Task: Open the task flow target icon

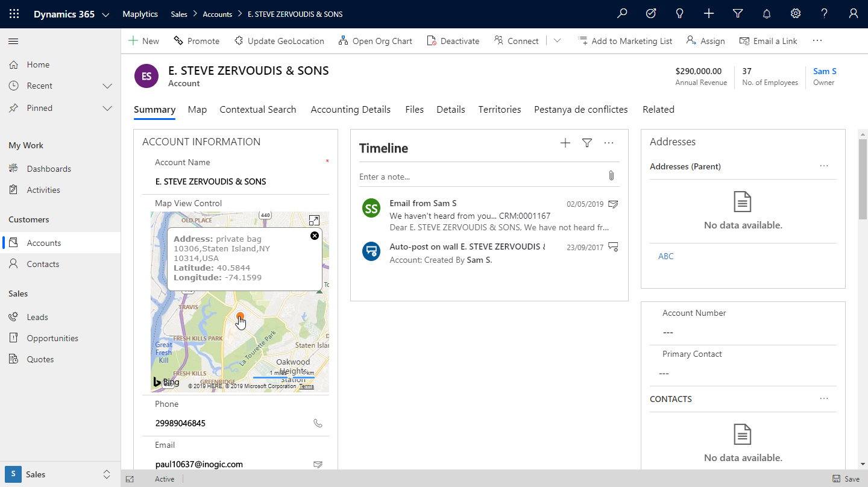Action: tap(651, 14)
